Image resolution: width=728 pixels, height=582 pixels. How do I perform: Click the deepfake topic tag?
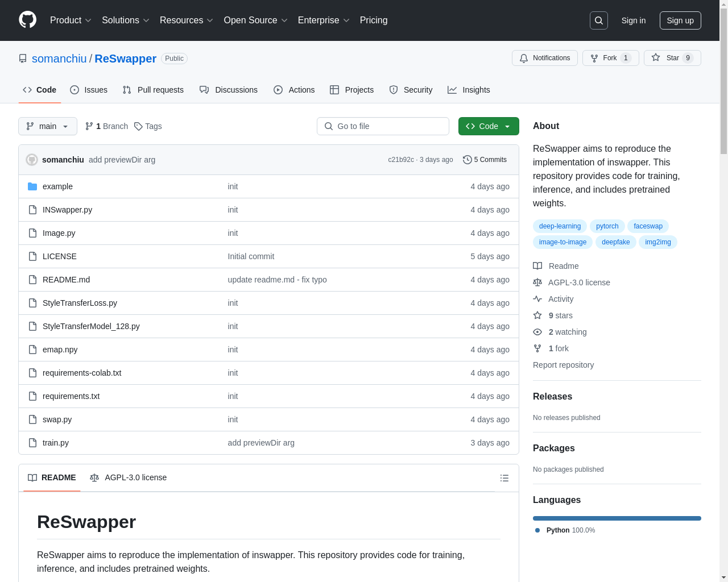click(615, 242)
